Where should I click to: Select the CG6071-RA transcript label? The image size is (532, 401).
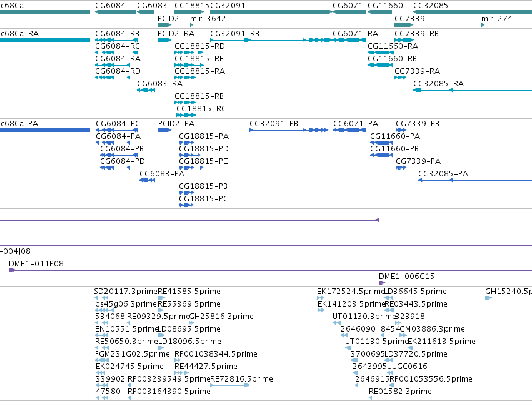click(x=355, y=34)
